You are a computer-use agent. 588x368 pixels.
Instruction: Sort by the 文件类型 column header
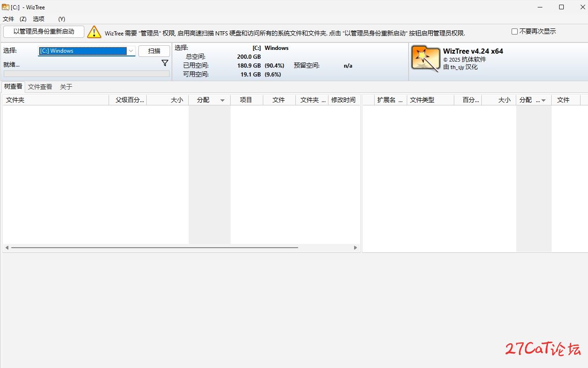pyautogui.click(x=431, y=100)
